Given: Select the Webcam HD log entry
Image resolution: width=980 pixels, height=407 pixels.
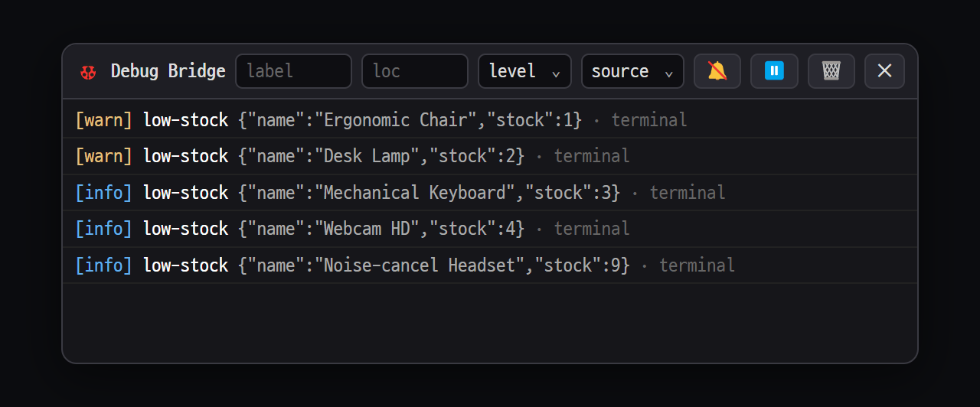Looking at the screenshot, I should [x=490, y=229].
